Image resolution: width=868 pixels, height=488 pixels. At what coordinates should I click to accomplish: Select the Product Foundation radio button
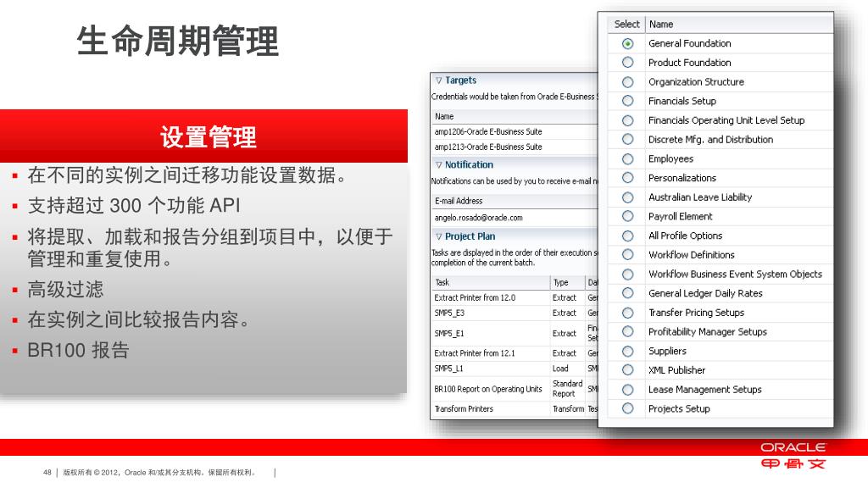(627, 63)
